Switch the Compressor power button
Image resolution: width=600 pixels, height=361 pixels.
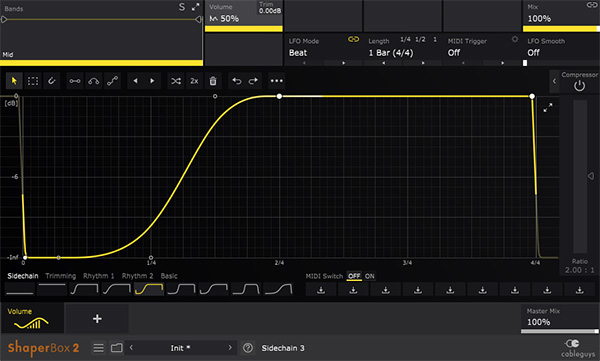579,86
